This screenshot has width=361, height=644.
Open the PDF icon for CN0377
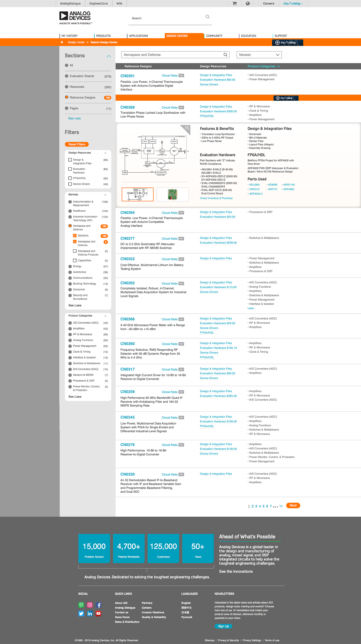click(x=181, y=239)
